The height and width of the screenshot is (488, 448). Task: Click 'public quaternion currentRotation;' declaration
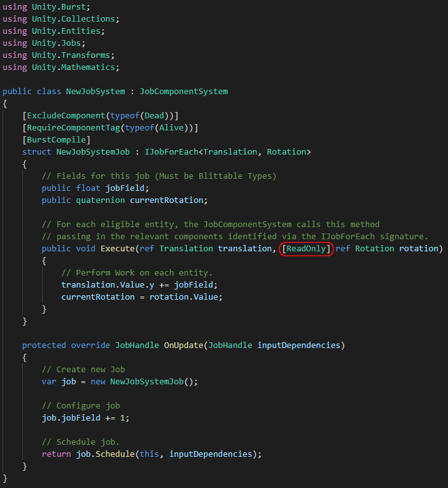click(x=125, y=200)
